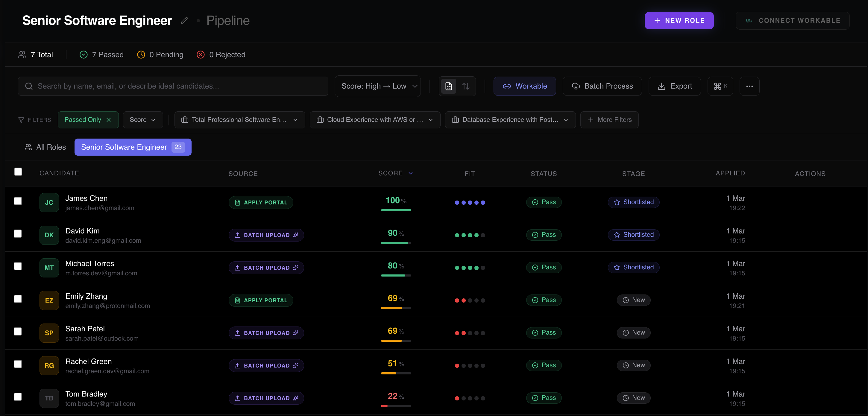Click the Connect Workable button
The image size is (868, 416).
coord(793,21)
